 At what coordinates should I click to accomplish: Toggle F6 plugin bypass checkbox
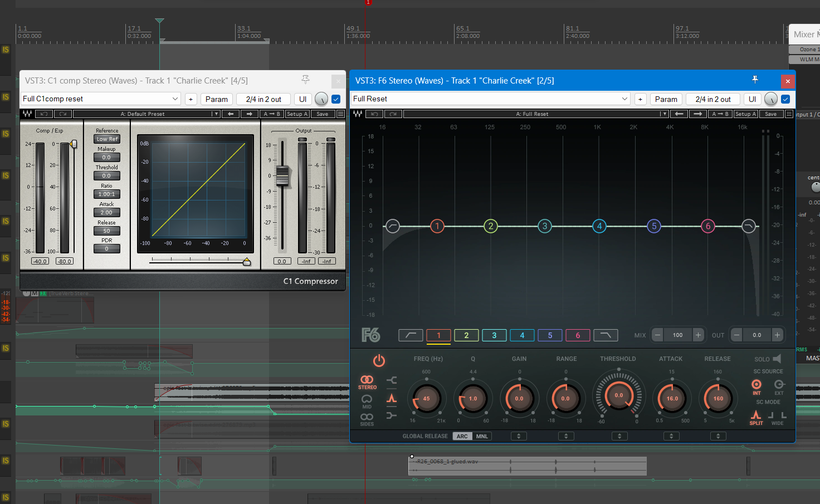[x=785, y=99]
